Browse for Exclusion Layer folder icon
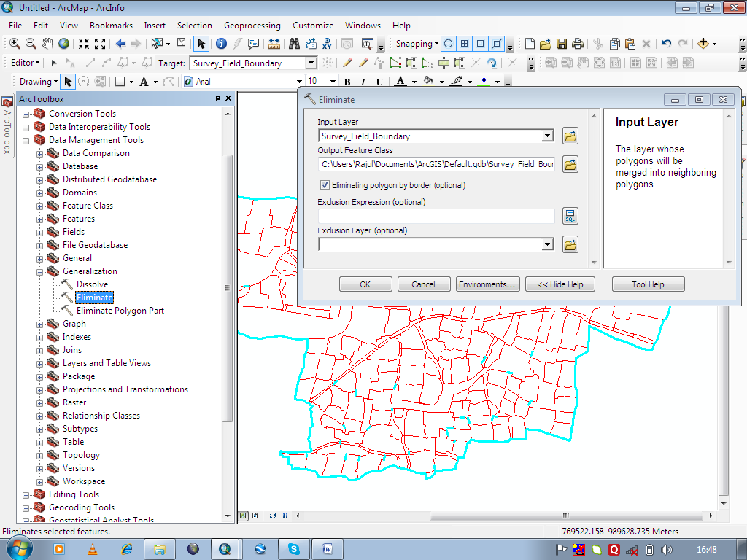Screen dimensions: 747x560 (x=570, y=245)
